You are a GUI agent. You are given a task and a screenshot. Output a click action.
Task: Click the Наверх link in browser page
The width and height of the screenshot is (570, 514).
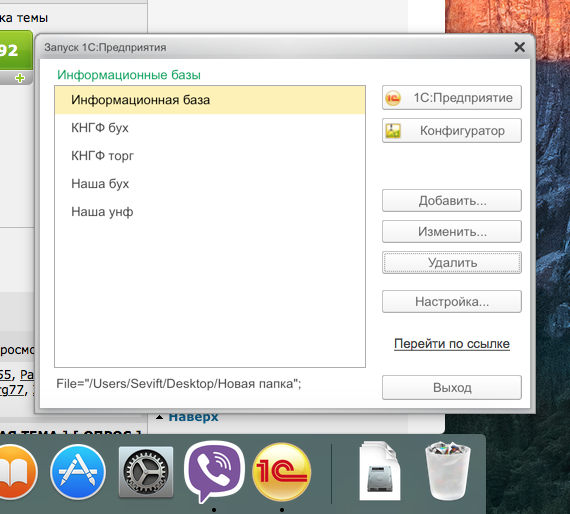pos(193,417)
